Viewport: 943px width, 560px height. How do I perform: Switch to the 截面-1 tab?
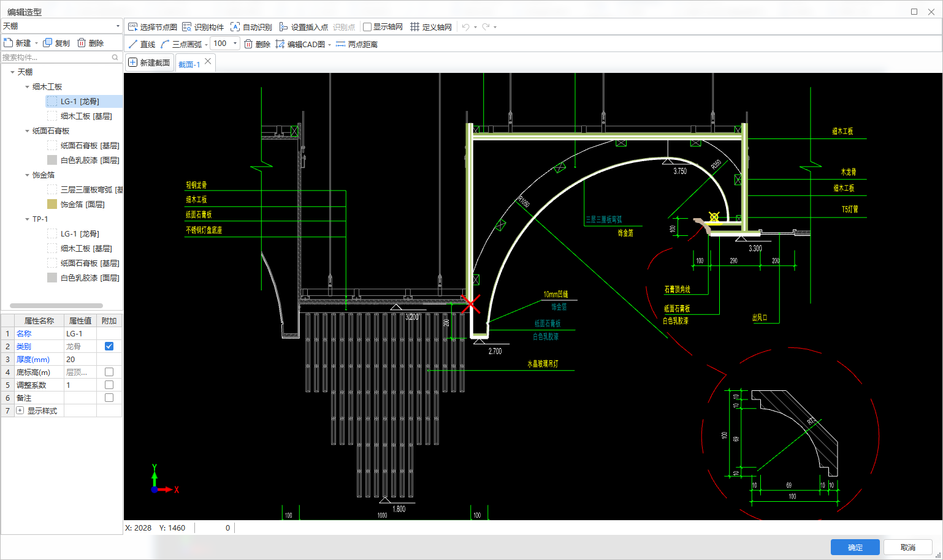point(189,64)
